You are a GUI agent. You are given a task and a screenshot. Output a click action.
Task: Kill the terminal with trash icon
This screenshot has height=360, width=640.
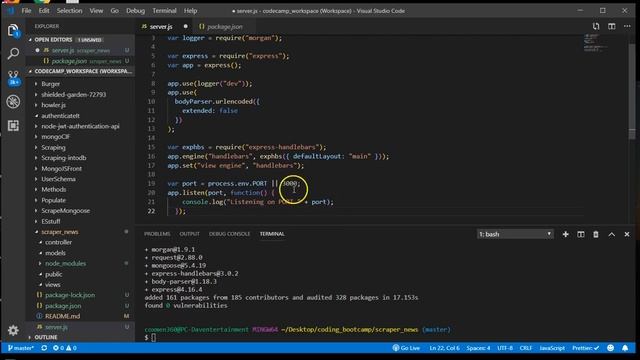pyautogui.click(x=596, y=234)
